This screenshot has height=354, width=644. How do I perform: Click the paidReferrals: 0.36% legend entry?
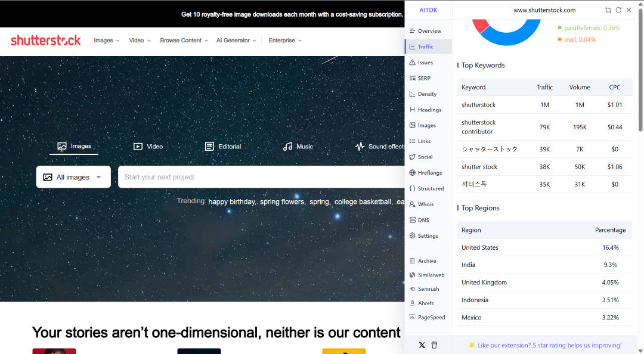point(589,28)
